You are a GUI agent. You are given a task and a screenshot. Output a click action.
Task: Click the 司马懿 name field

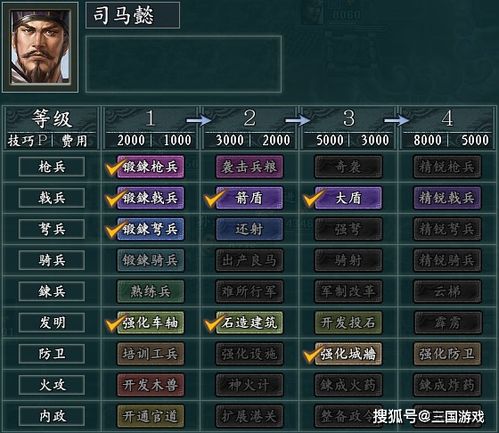(x=133, y=15)
